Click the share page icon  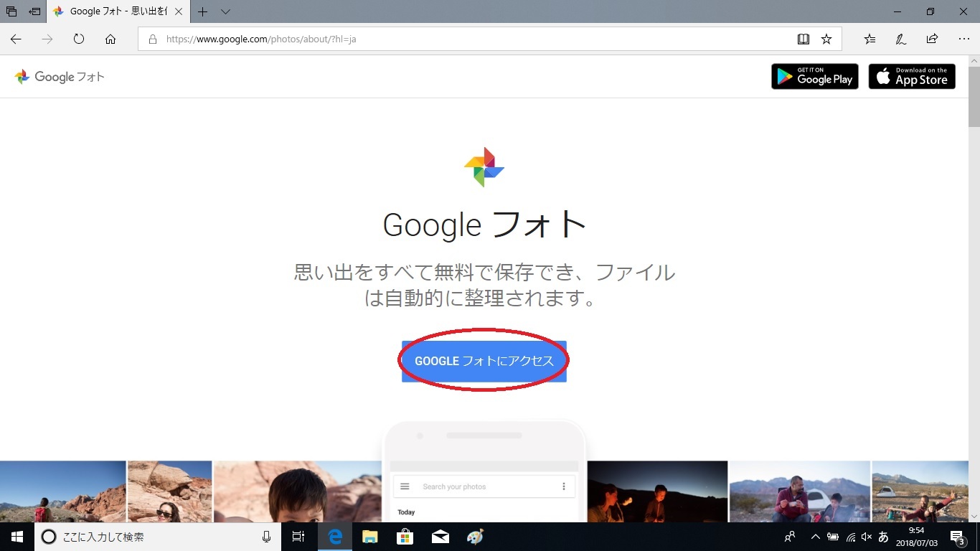932,39
